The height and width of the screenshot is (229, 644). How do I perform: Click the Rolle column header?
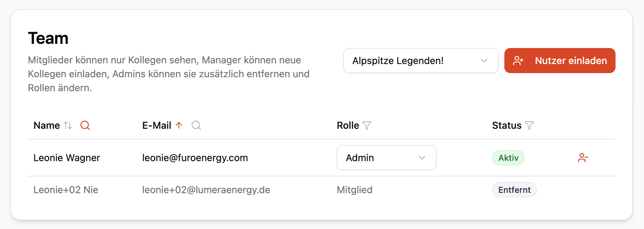coord(348,125)
